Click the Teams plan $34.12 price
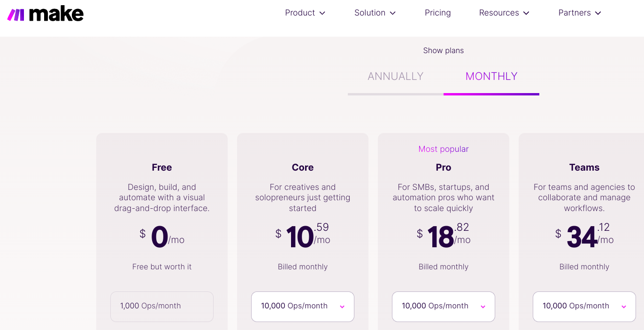 click(584, 236)
